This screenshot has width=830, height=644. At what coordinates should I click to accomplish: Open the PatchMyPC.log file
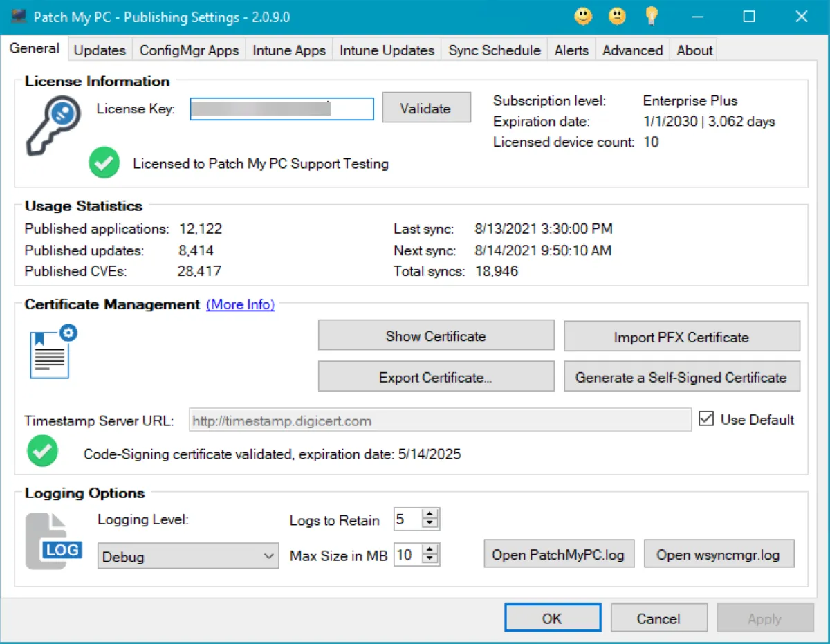coord(558,555)
